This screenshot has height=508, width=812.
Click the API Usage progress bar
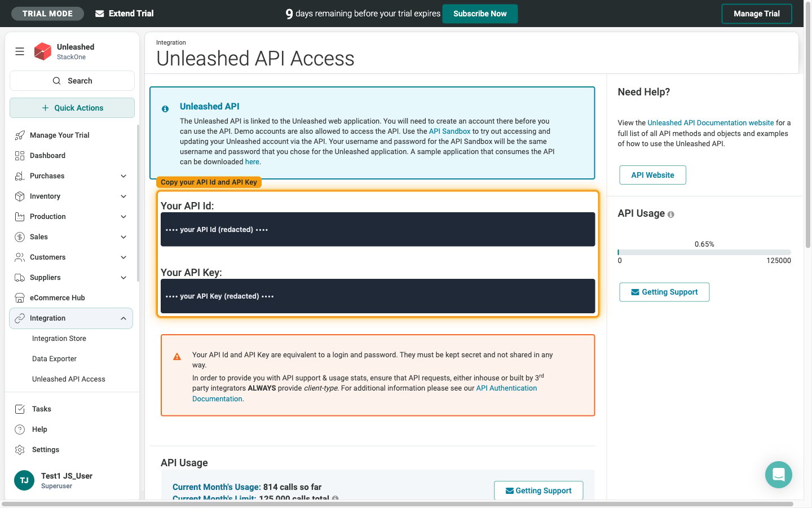click(x=704, y=252)
